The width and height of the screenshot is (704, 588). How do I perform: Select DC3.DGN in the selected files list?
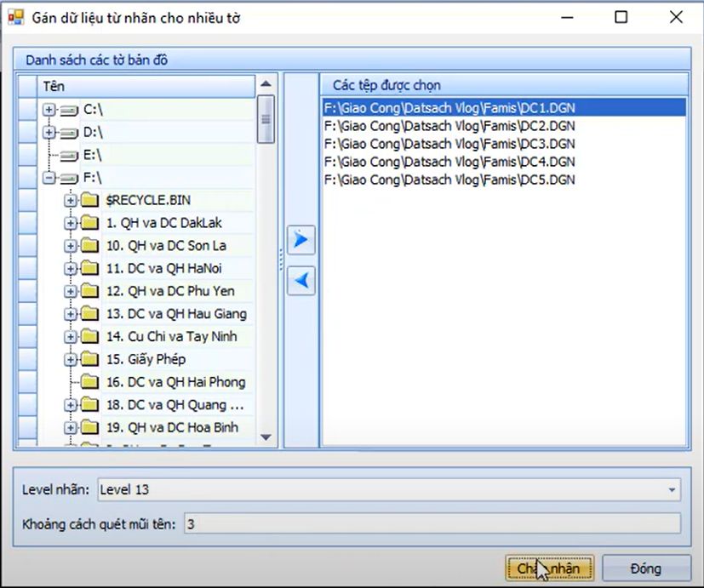[x=449, y=144]
